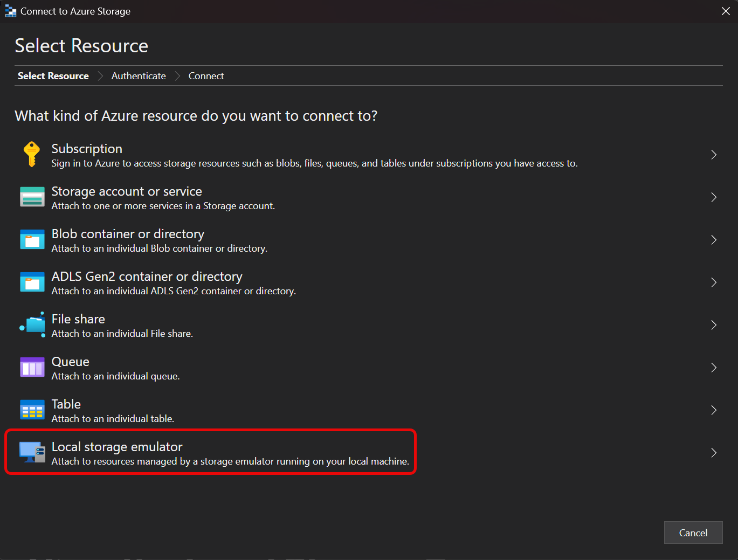
Task: Click the Subscription key icon
Action: (32, 154)
